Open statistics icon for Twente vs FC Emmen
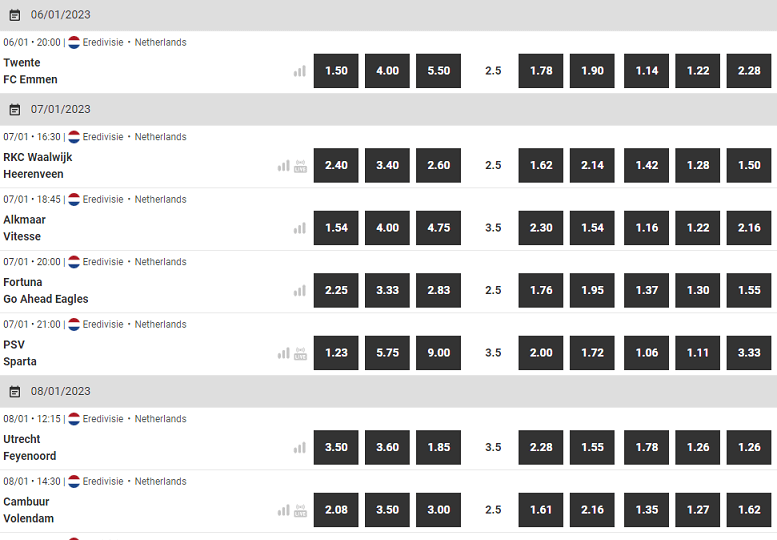 300,71
